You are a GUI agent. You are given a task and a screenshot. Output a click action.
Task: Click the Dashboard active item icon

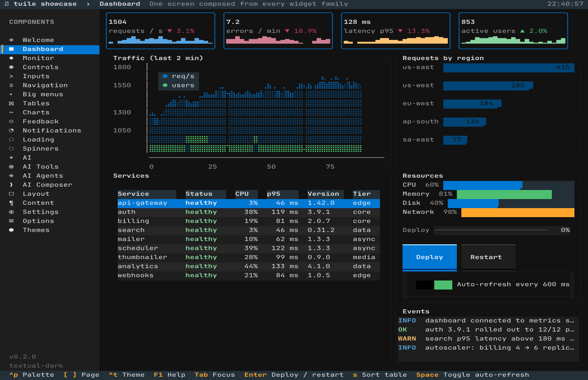click(12, 49)
